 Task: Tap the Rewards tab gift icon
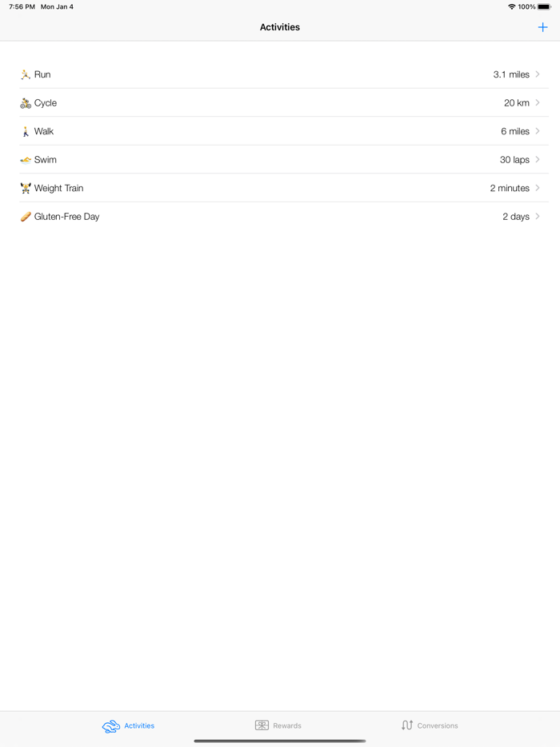[261, 725]
